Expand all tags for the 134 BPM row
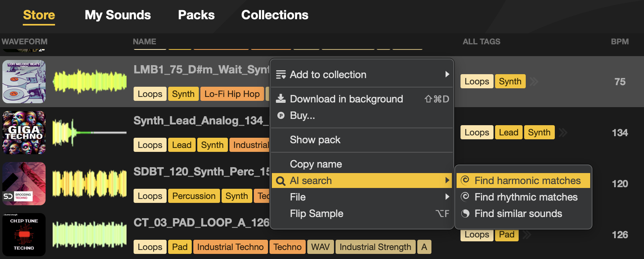Image resolution: width=644 pixels, height=259 pixels. coord(563,133)
